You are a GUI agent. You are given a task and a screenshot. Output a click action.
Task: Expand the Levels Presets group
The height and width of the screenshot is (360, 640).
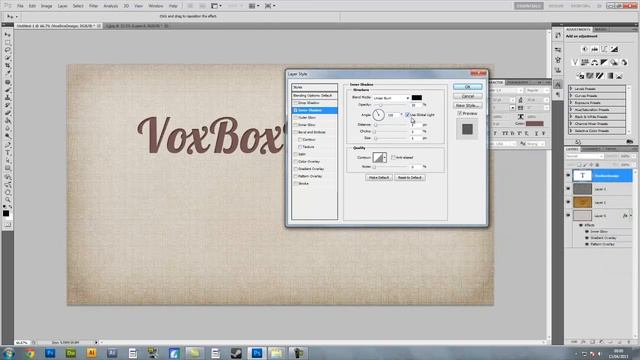571,89
